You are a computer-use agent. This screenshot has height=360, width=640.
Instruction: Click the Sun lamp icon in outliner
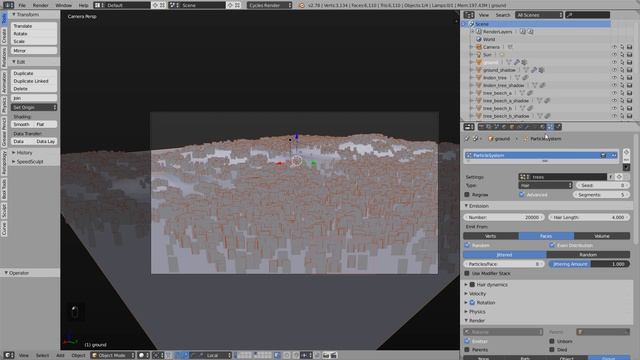479,55
